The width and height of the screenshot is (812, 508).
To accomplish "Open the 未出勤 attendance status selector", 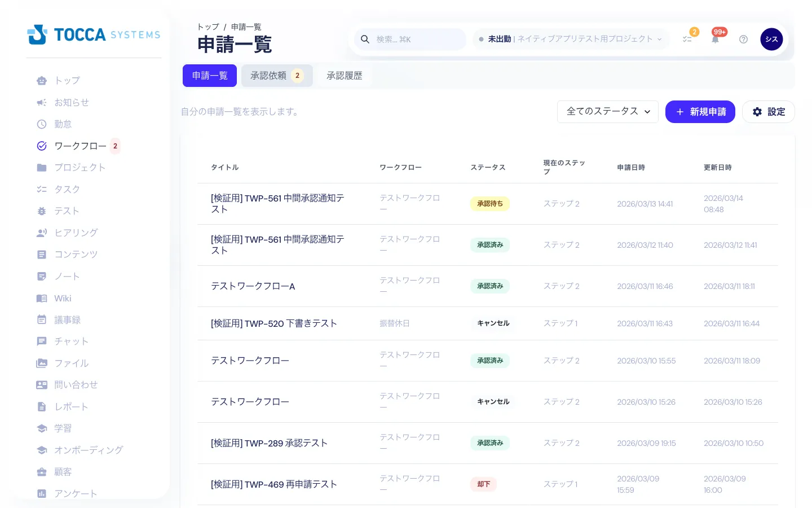I will point(500,39).
